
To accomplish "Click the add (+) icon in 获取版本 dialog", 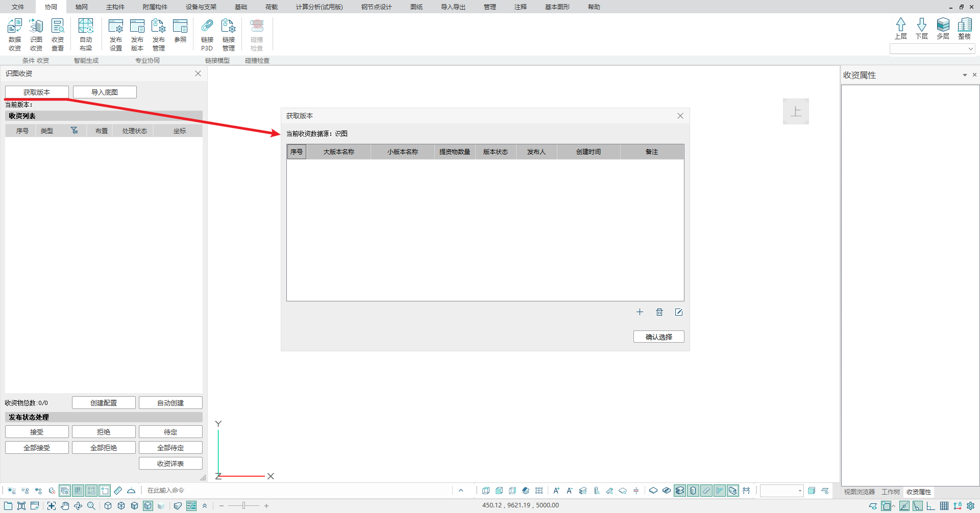I will (640, 312).
